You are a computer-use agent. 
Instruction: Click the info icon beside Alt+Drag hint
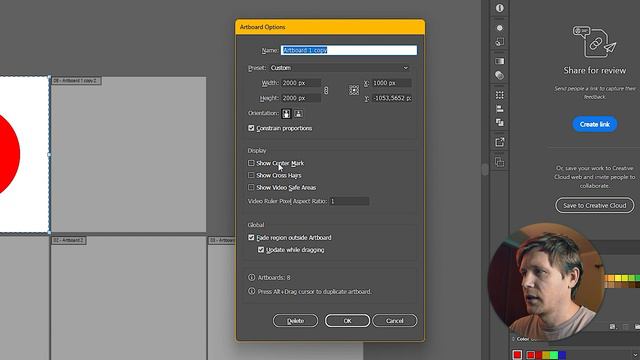[251, 291]
